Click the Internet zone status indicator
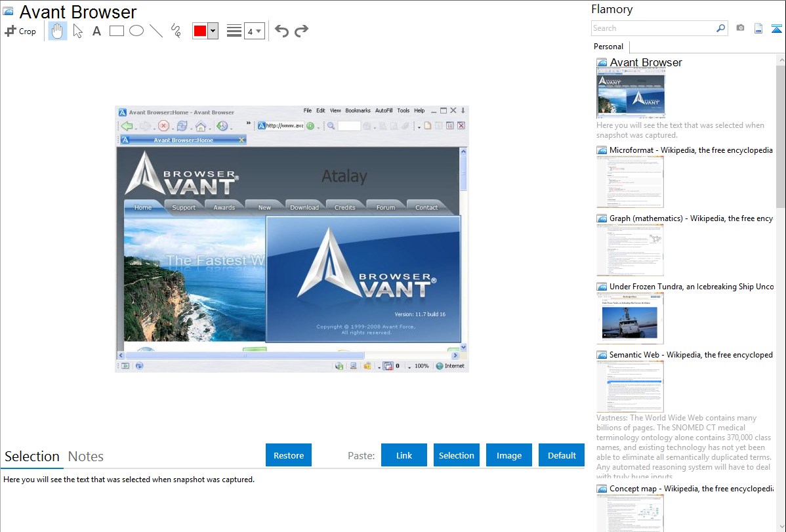Screen dimensions: 786x532 coord(450,366)
